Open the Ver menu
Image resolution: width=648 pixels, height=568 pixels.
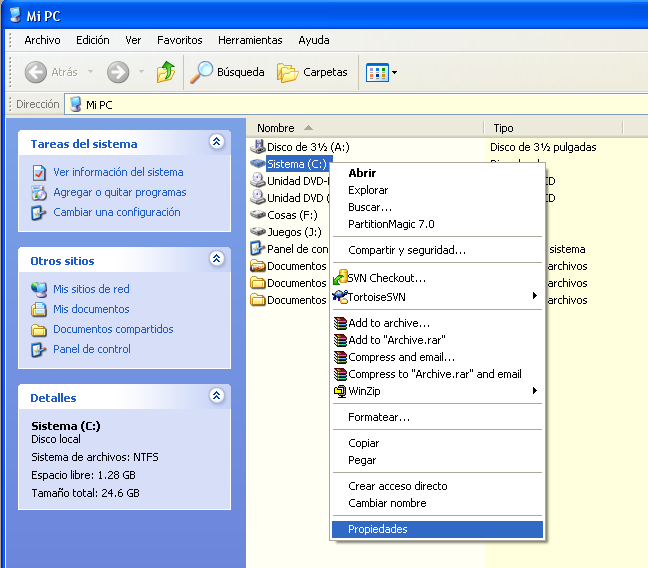point(133,40)
